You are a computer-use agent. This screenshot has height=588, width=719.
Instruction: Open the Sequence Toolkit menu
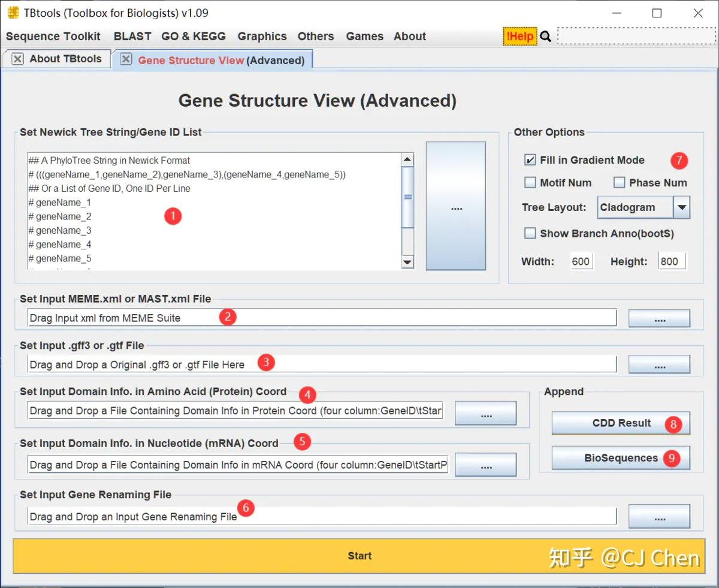tap(53, 36)
